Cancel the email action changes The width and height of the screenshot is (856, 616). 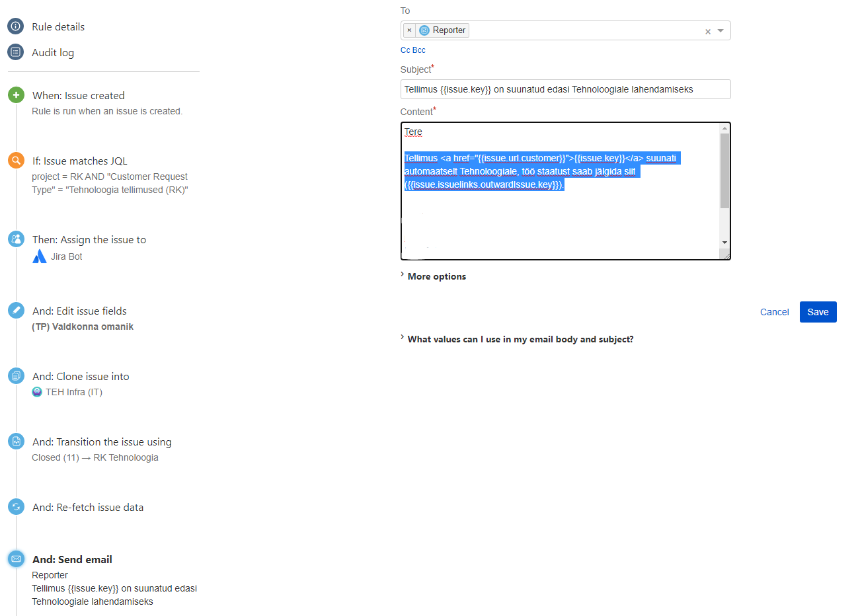point(775,312)
